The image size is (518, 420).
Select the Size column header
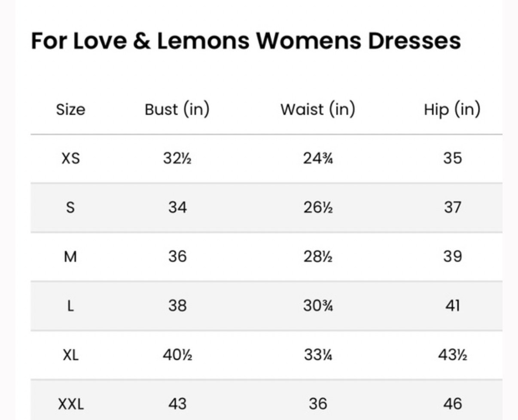(x=70, y=110)
